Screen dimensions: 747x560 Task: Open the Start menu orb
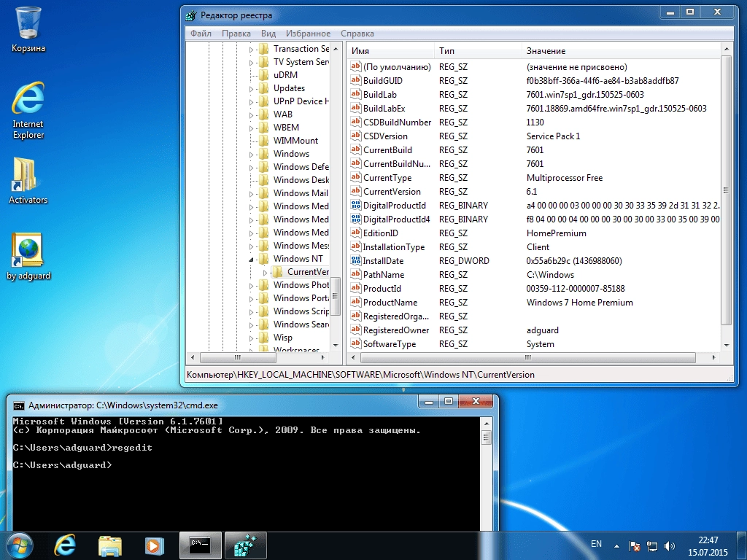tap(19, 545)
